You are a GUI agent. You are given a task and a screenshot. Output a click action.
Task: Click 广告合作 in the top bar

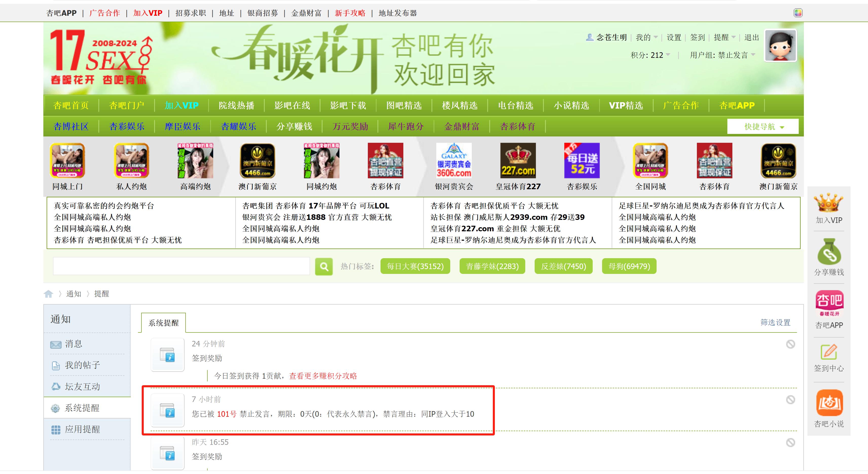pos(104,13)
